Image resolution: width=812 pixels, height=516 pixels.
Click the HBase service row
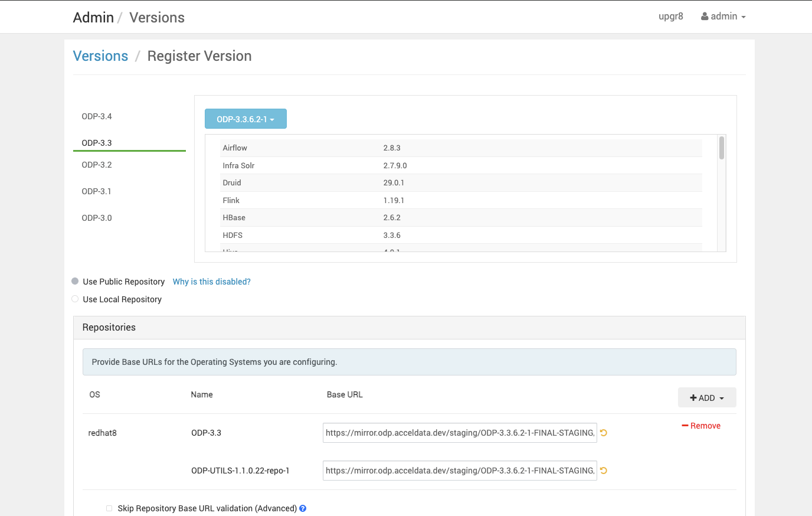pos(461,218)
